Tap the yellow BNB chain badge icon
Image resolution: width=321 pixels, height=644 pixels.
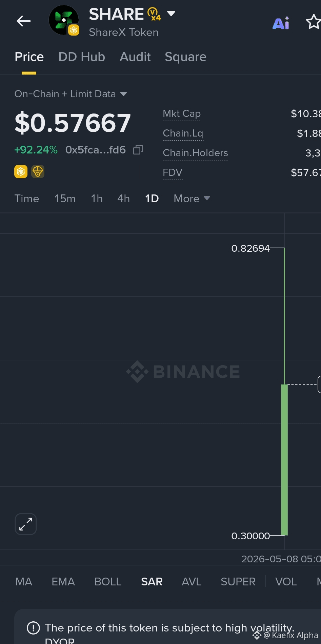click(x=21, y=172)
